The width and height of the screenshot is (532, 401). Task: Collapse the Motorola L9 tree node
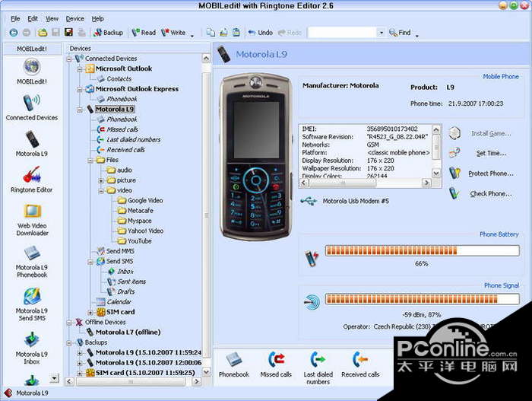[x=79, y=110]
